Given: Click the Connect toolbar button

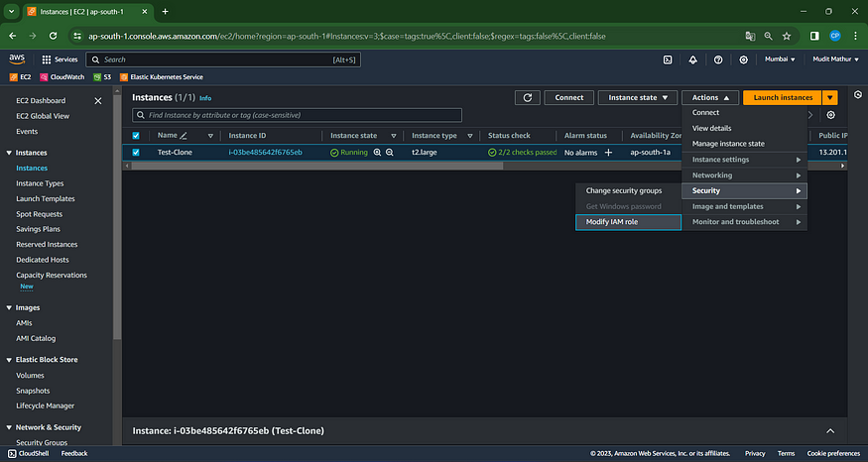Looking at the screenshot, I should [x=569, y=97].
